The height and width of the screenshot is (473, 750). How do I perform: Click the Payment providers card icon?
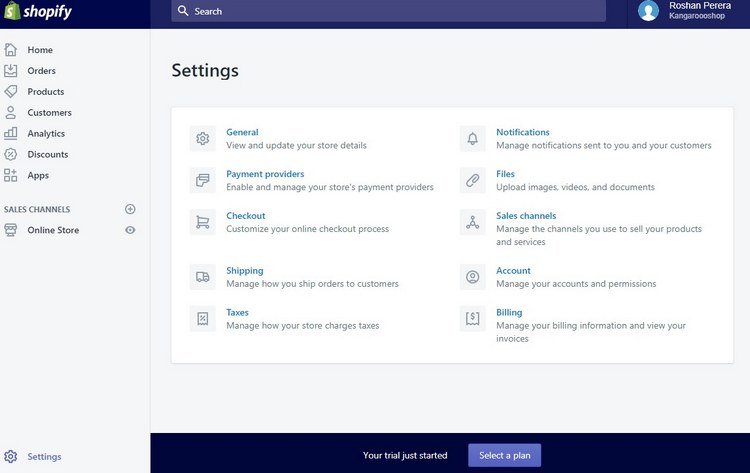pyautogui.click(x=203, y=180)
